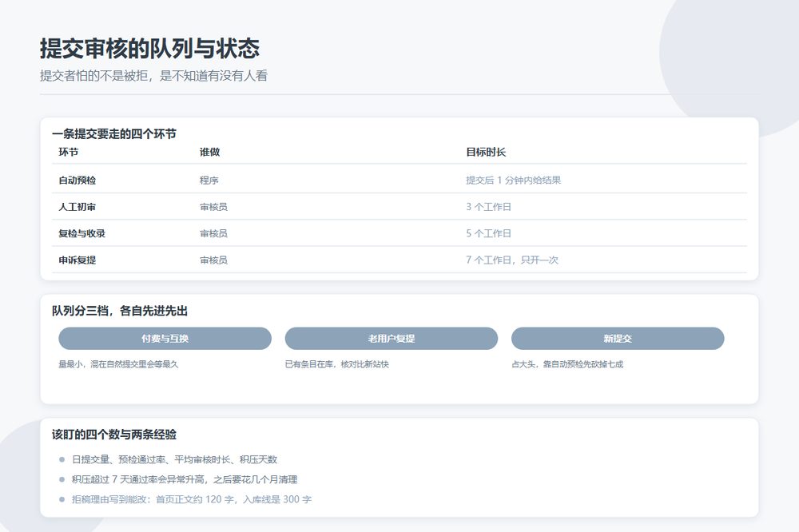Select the 新提交 pill
799x532 pixels.
click(618, 339)
